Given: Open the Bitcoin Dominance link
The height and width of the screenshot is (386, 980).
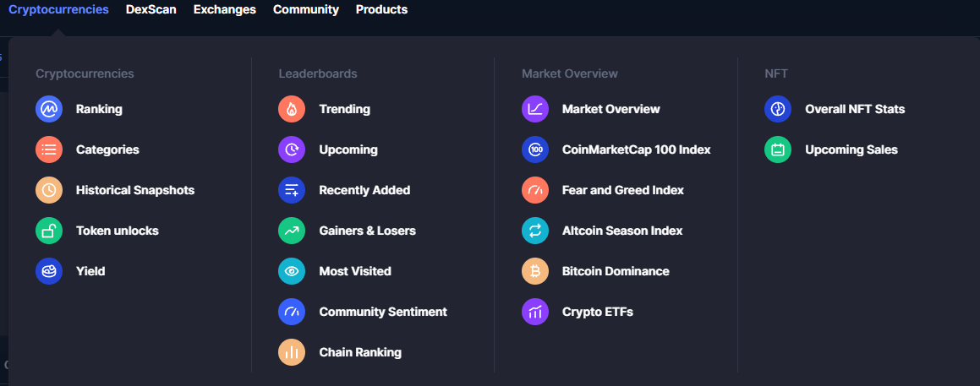Looking at the screenshot, I should coord(616,271).
